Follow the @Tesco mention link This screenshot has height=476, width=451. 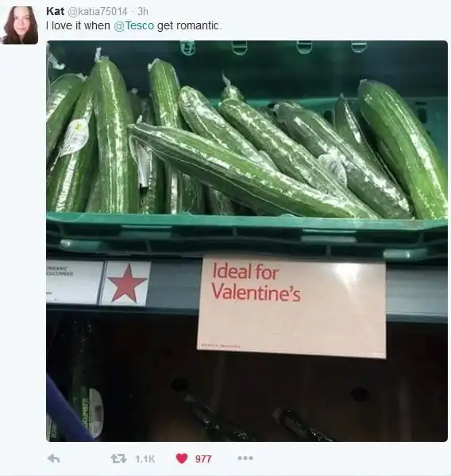[x=133, y=26]
